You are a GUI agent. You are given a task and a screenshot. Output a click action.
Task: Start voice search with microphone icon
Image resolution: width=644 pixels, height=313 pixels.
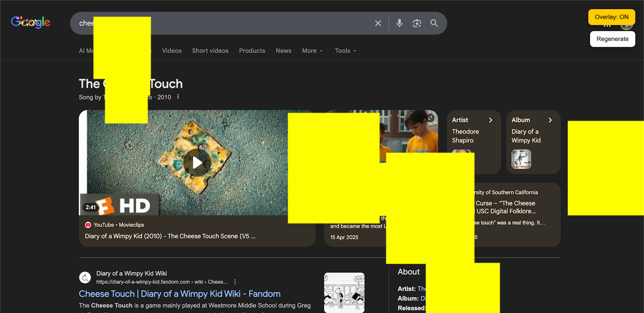pos(399,23)
